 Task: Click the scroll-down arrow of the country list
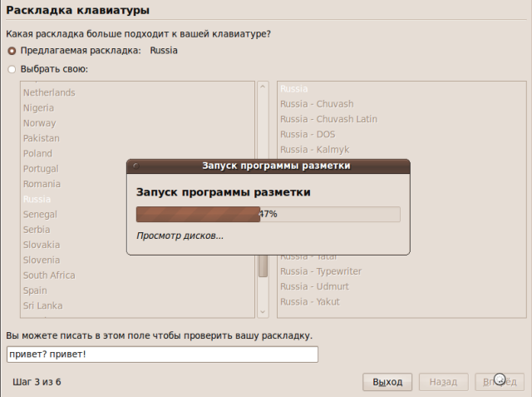pyautogui.click(x=263, y=311)
